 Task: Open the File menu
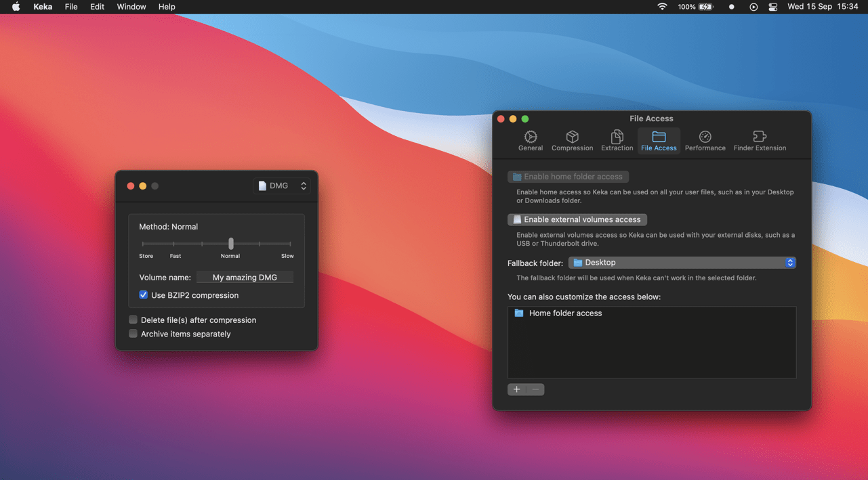[x=71, y=7]
